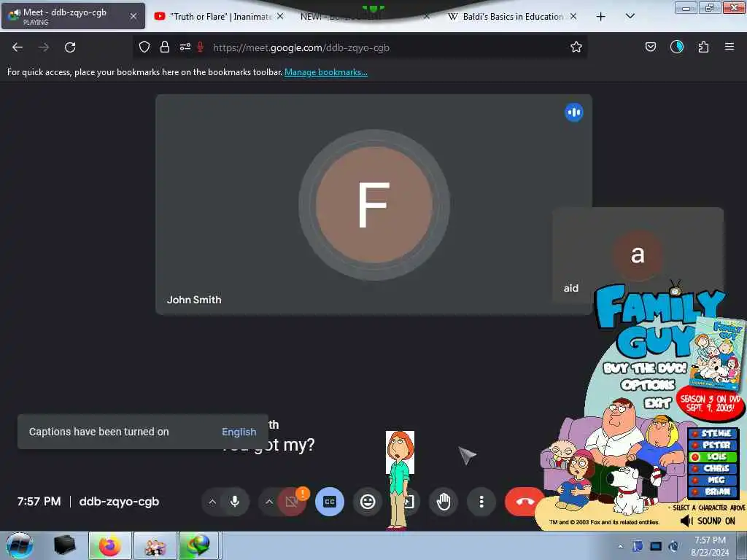
Task: Open Manage bookmarks link
Action: 326,72
